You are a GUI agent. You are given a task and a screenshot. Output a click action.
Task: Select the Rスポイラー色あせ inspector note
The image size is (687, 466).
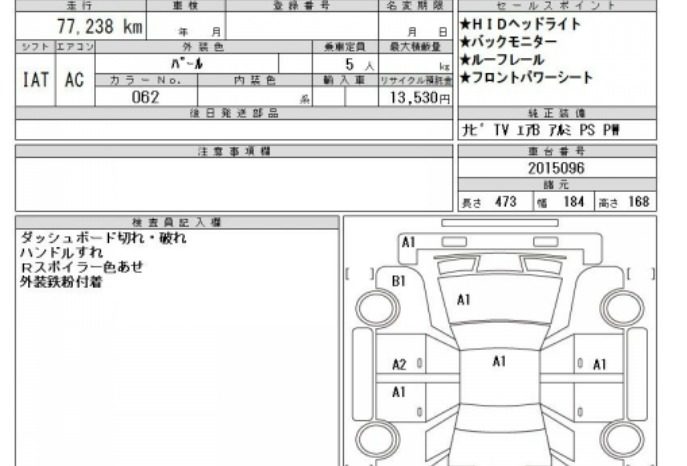tap(81, 267)
